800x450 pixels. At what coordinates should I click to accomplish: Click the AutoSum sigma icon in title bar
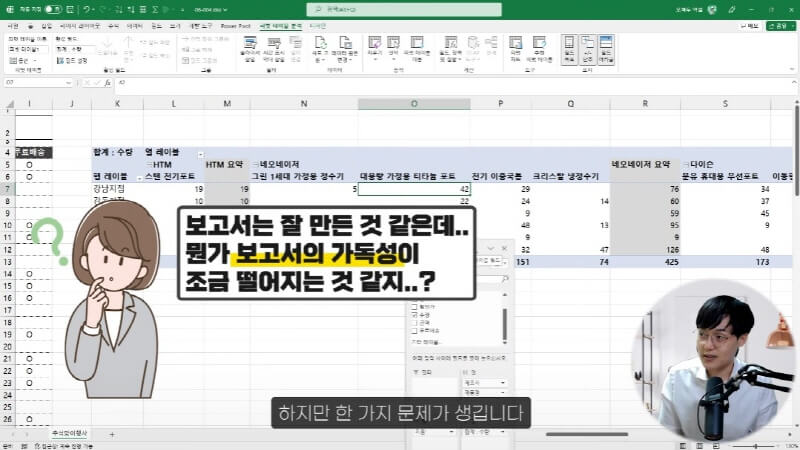coord(156,9)
